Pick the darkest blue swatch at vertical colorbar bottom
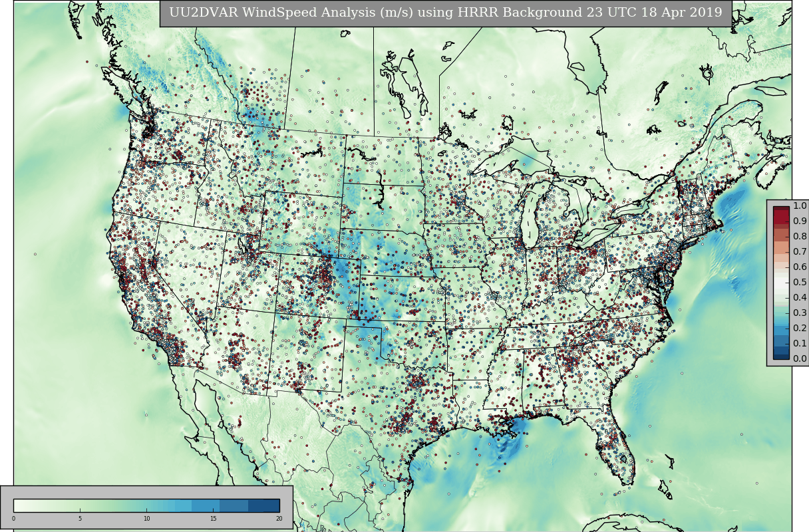 (781, 355)
